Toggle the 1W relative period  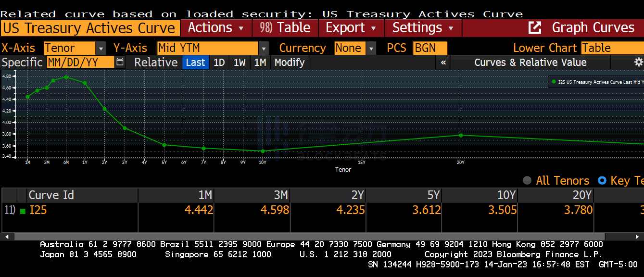pyautogui.click(x=240, y=63)
